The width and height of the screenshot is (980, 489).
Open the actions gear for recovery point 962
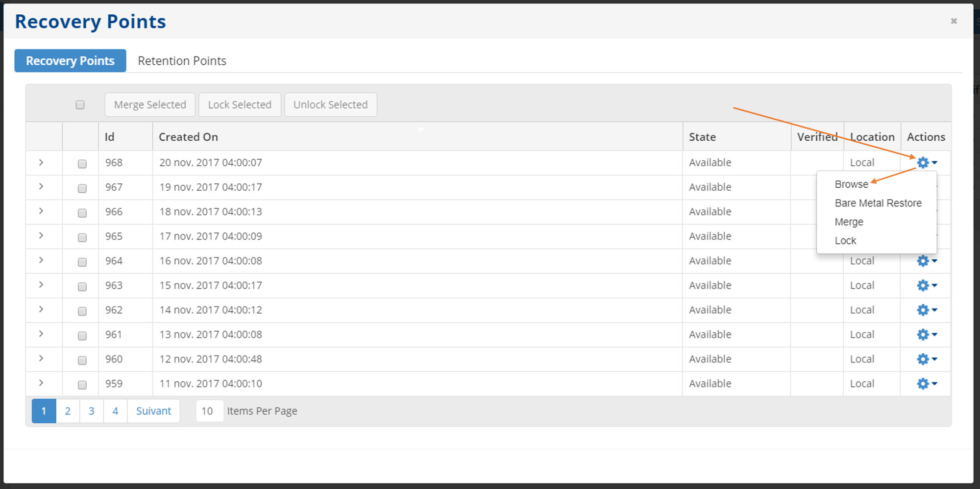pyautogui.click(x=926, y=310)
